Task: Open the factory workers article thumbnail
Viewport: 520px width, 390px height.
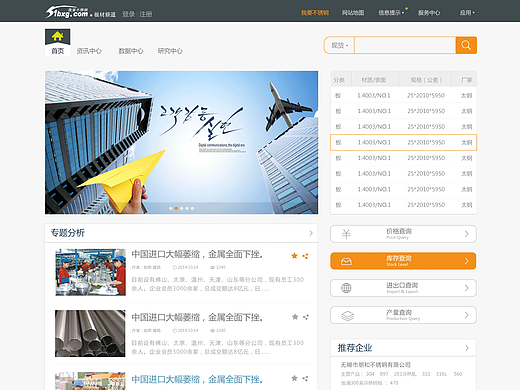Action: tap(90, 272)
